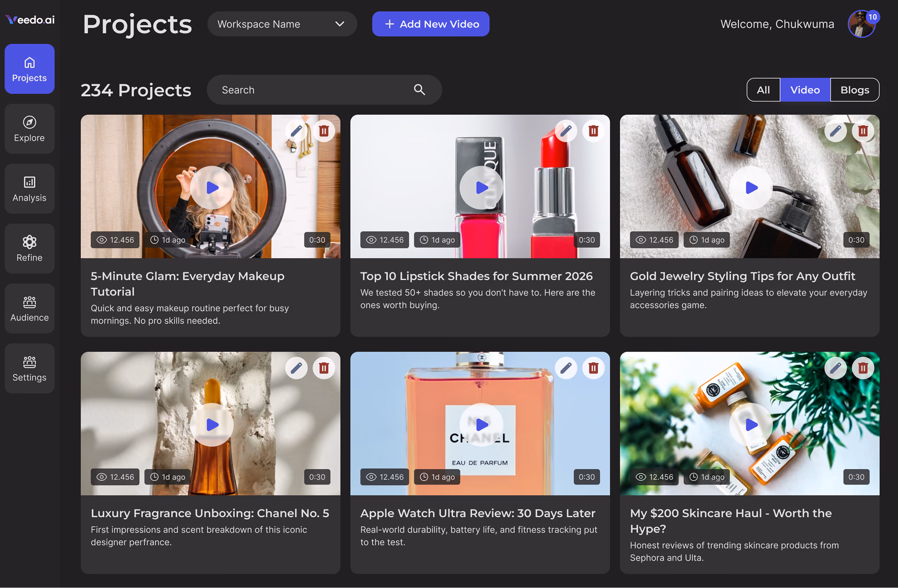Open the Gold Jewelry Styling Tips title
The height and width of the screenshot is (588, 898).
tap(743, 276)
